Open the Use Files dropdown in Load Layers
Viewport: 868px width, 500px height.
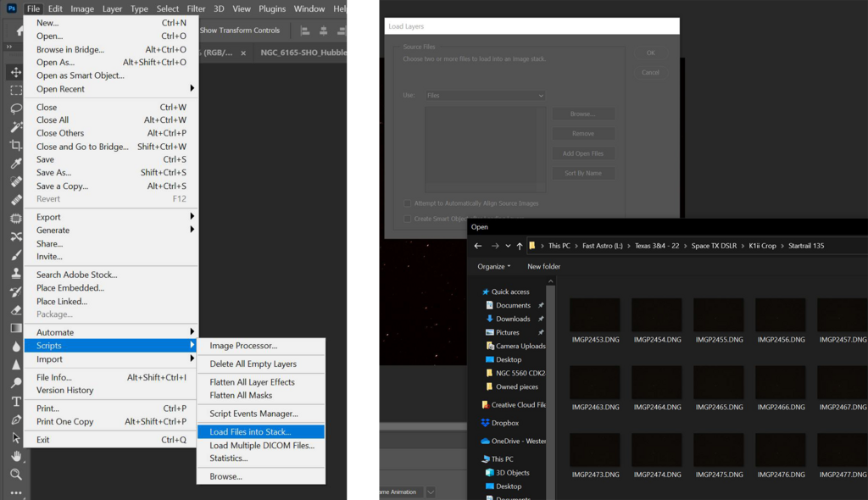[485, 95]
